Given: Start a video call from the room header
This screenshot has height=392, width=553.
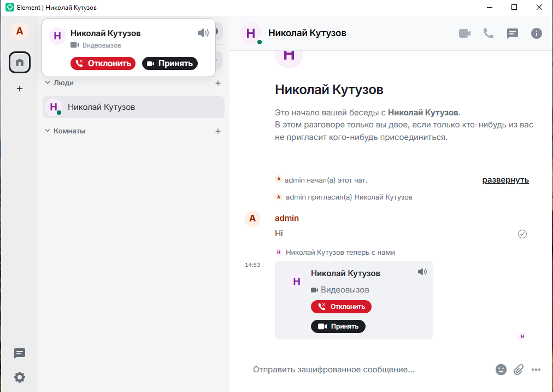Looking at the screenshot, I should coord(464,33).
